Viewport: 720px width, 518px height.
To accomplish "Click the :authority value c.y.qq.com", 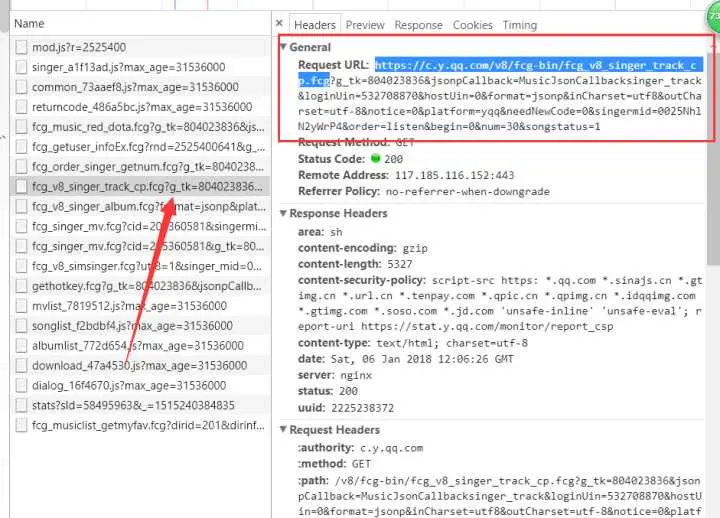I will 391,448.
